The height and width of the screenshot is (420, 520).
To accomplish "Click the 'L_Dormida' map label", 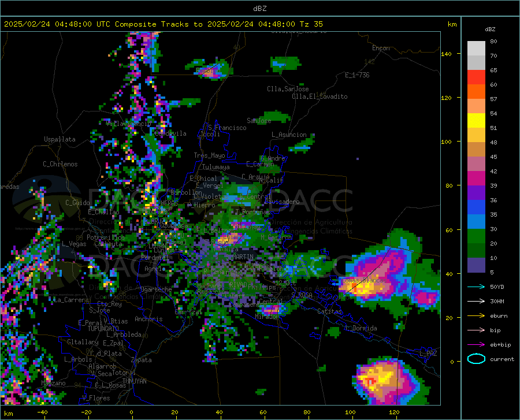I will click(361, 328).
